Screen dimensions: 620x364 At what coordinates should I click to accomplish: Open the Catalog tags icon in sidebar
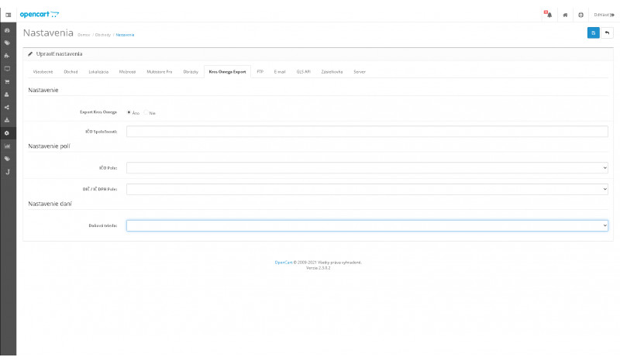click(x=7, y=43)
